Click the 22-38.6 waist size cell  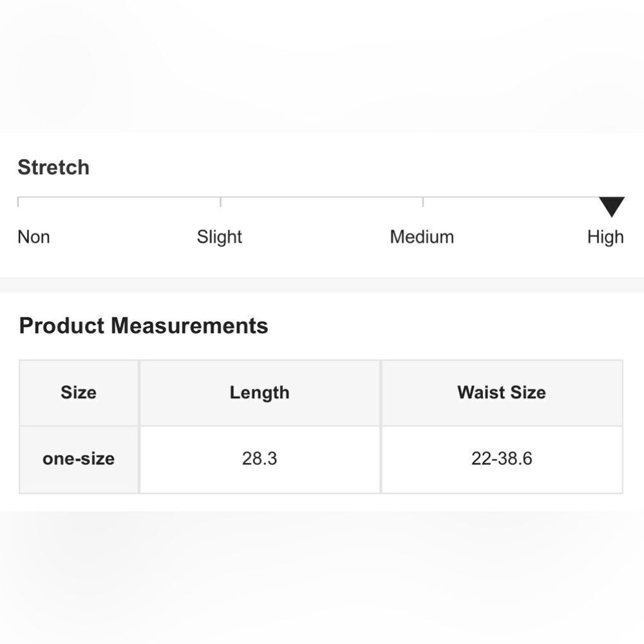pyautogui.click(x=502, y=459)
